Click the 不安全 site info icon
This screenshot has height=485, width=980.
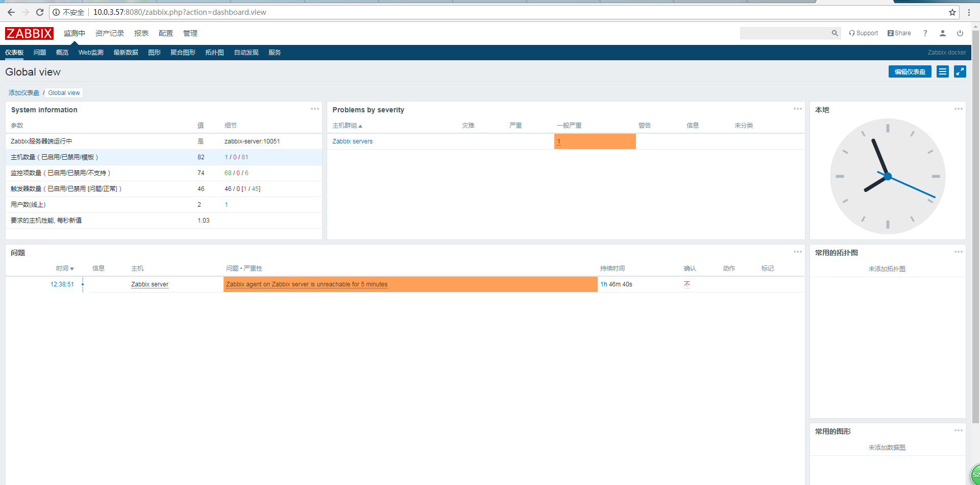pos(56,12)
